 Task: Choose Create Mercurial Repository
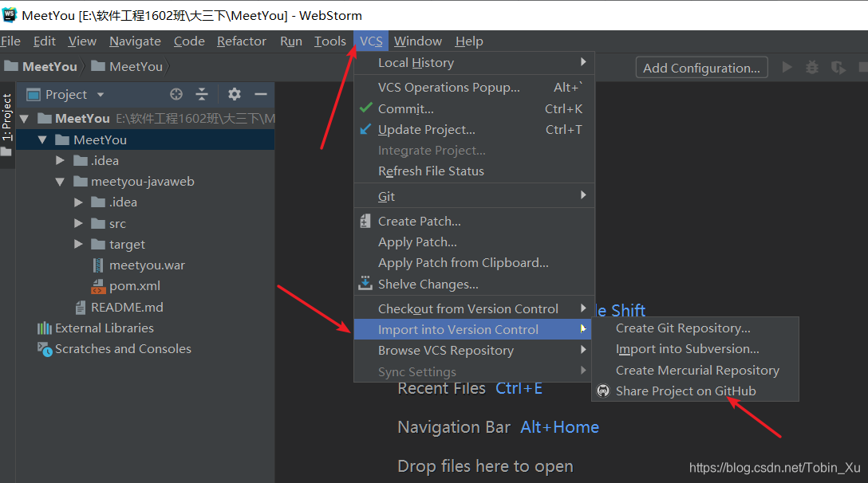click(x=695, y=370)
